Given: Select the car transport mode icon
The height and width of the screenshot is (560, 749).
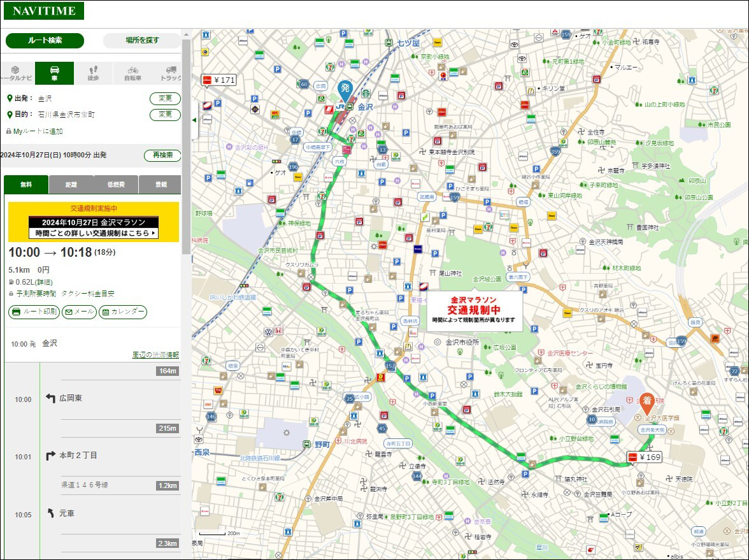Looking at the screenshot, I should click(55, 73).
